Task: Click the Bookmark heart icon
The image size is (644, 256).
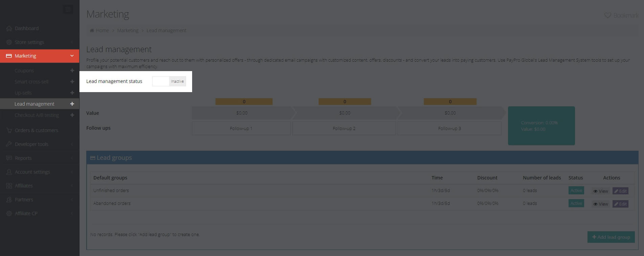Action: click(x=607, y=16)
